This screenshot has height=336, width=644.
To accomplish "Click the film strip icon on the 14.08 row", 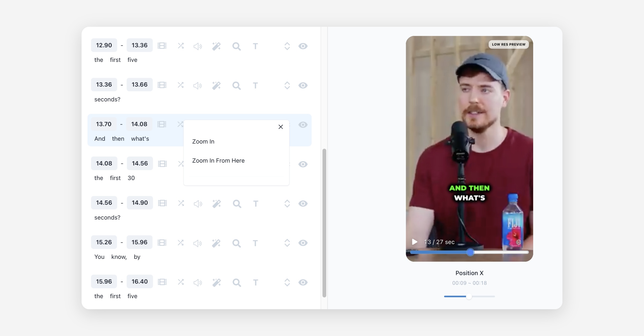I will pyautogui.click(x=162, y=164).
